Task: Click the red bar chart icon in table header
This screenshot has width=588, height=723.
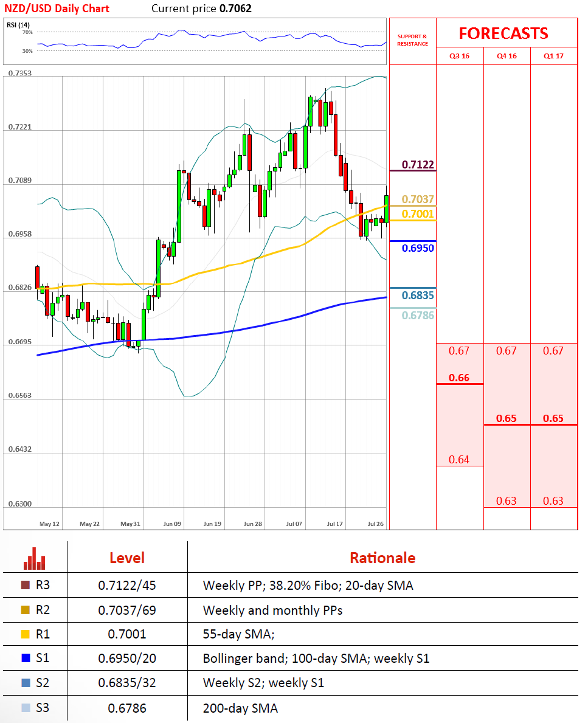Action: coord(35,558)
